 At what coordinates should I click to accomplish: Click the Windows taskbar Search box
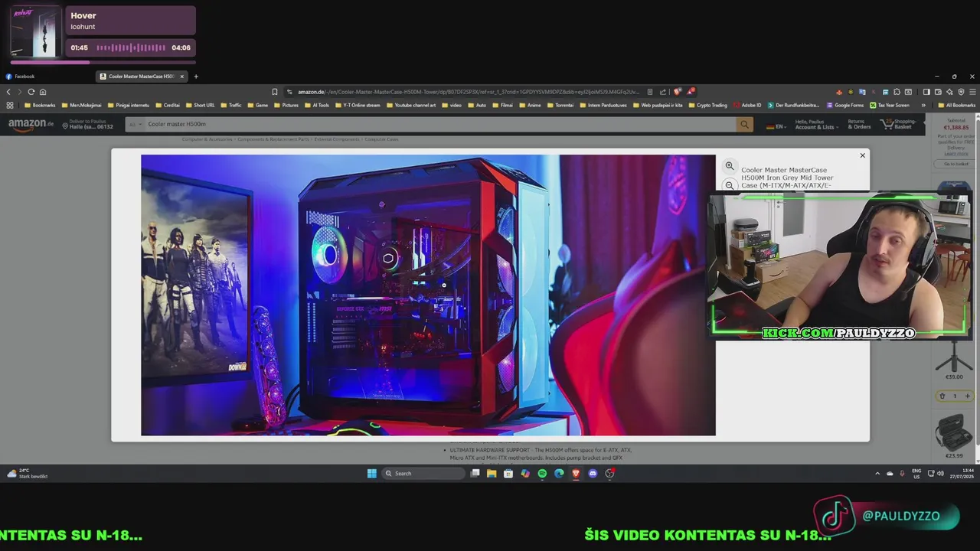tap(423, 474)
